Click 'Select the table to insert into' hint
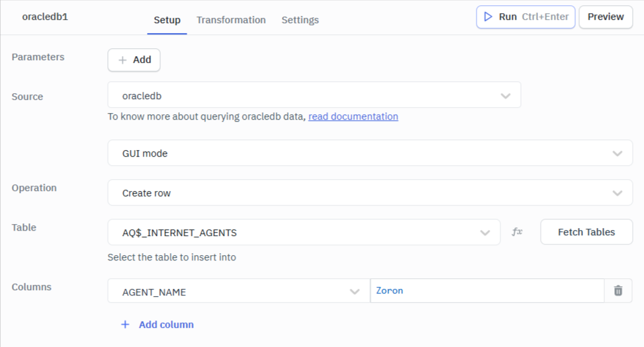This screenshot has height=347, width=644. click(x=171, y=257)
